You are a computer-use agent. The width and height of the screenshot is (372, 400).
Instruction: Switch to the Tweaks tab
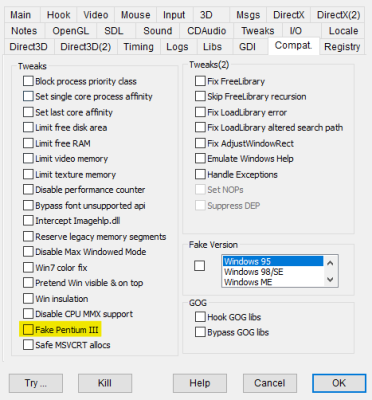258,31
